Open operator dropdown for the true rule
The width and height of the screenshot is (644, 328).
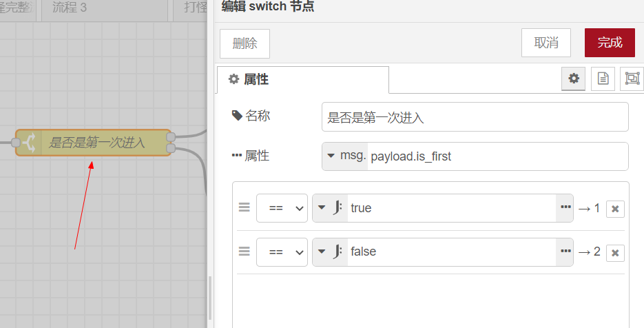[282, 208]
